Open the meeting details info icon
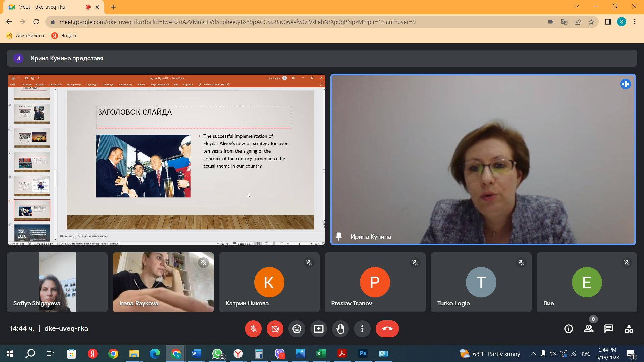Viewport: 644px width, 362px height. [569, 329]
